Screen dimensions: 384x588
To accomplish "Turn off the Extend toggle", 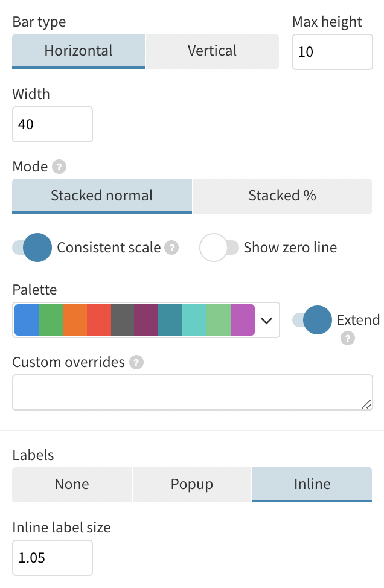I will [313, 320].
